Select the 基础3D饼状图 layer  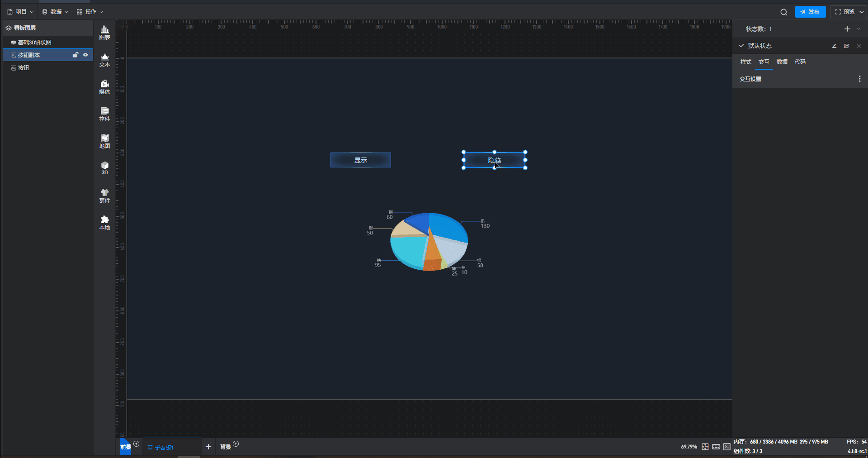[34, 43]
